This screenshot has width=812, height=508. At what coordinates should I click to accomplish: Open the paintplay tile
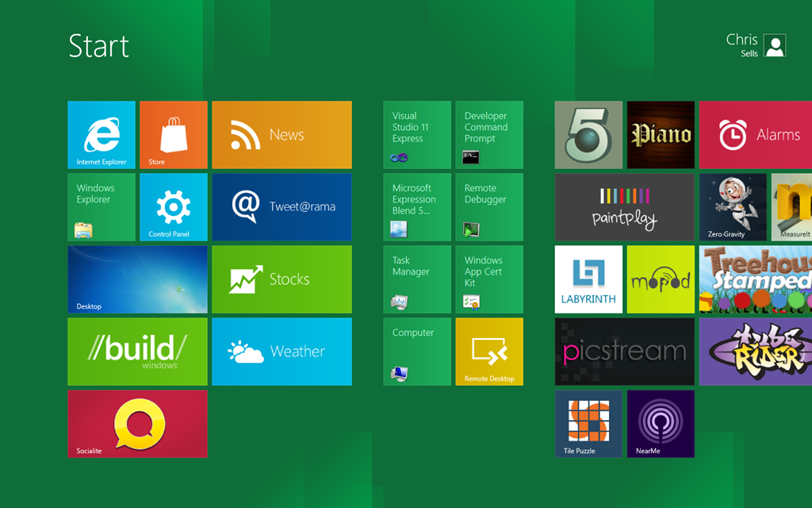click(x=625, y=207)
